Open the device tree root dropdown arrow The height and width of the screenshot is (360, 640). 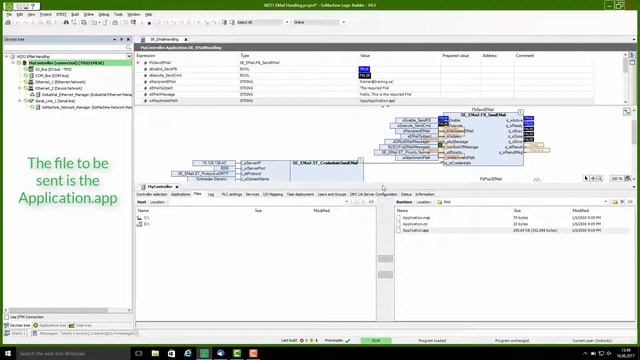[x=129, y=57]
